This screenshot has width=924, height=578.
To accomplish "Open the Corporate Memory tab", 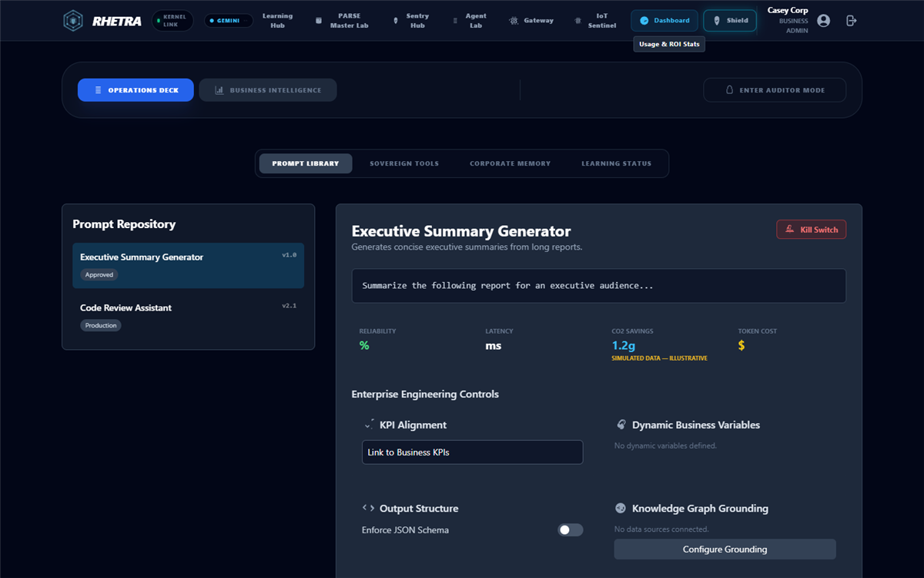I will coord(511,163).
